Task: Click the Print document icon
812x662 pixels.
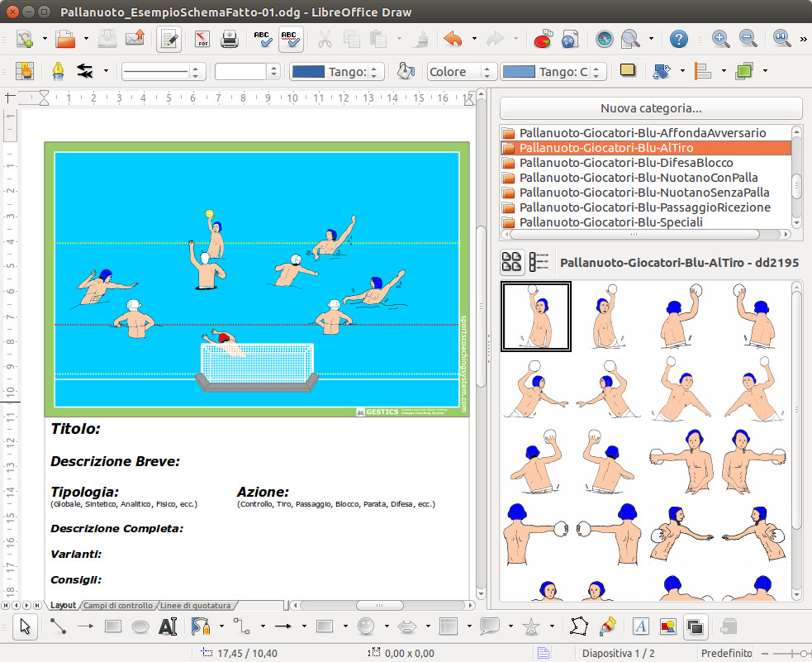Action: coord(229,38)
